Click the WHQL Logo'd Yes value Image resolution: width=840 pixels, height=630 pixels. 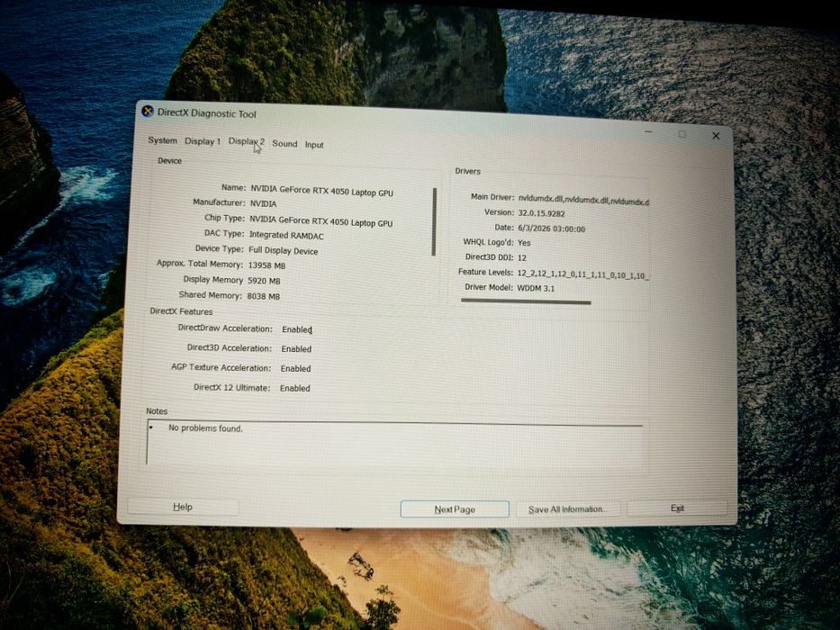[524, 243]
